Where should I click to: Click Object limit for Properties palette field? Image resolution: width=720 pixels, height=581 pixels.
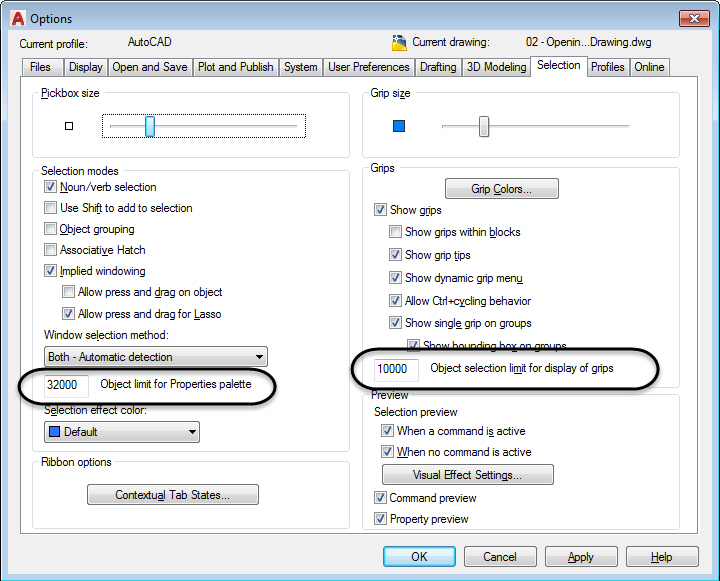(66, 384)
